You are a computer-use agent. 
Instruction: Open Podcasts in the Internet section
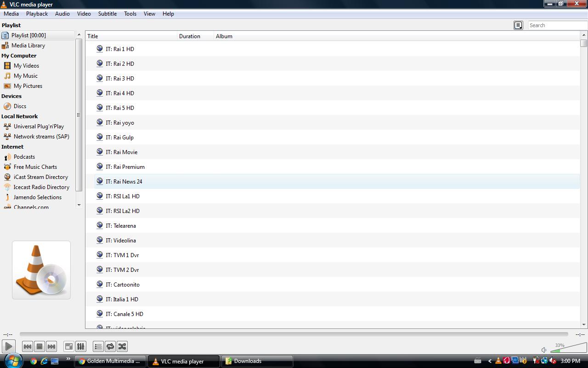(x=24, y=157)
